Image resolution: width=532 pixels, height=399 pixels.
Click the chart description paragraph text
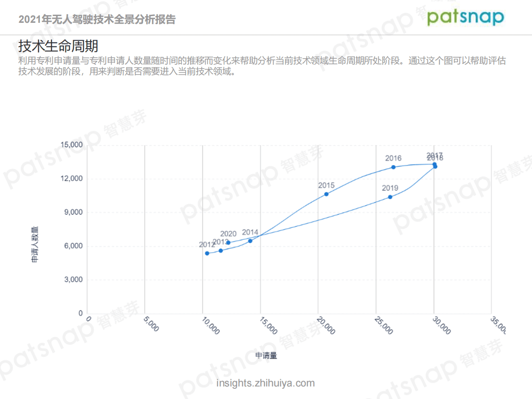(262, 66)
